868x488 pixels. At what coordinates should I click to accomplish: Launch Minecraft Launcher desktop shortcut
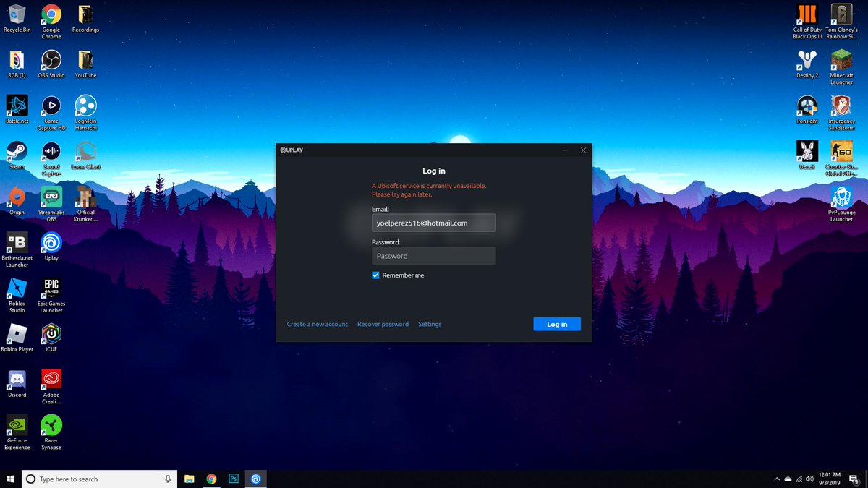tap(841, 67)
